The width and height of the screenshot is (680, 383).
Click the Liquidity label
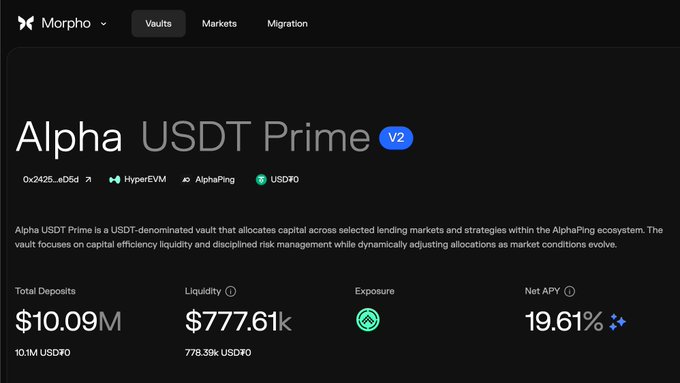tap(203, 291)
